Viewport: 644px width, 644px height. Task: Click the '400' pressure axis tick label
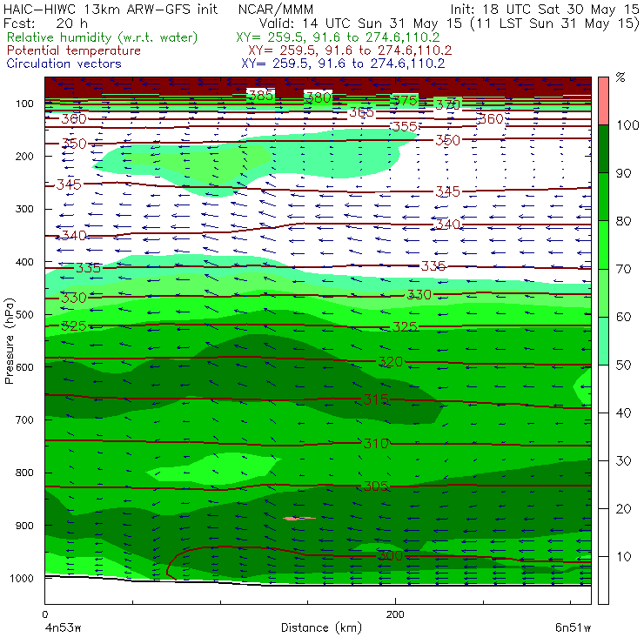tap(24, 262)
